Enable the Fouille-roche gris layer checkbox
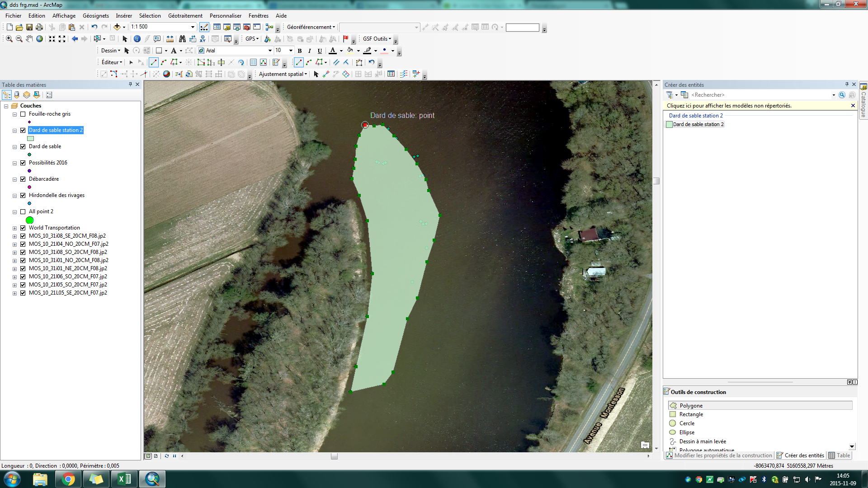Image resolution: width=868 pixels, height=488 pixels. pyautogui.click(x=23, y=114)
